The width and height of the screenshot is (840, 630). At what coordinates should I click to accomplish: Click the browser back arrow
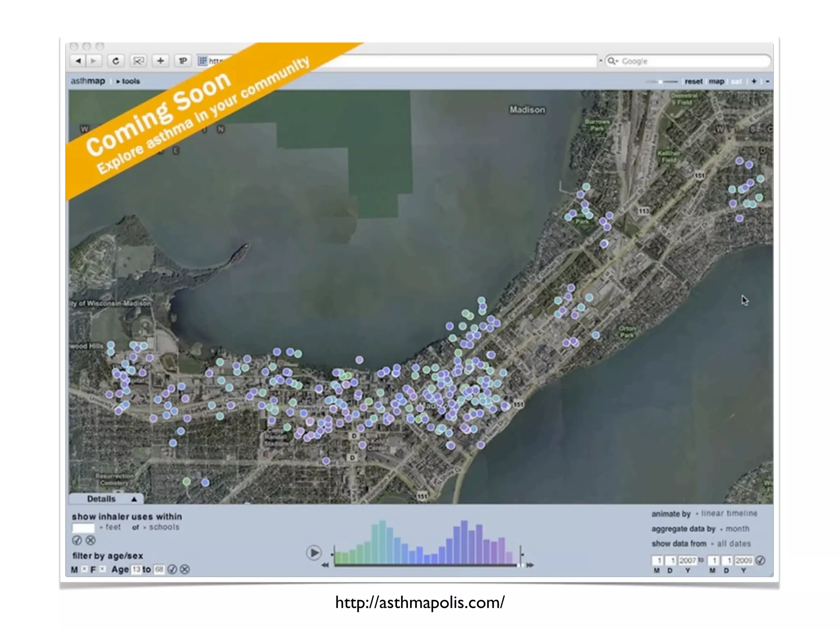point(78,61)
